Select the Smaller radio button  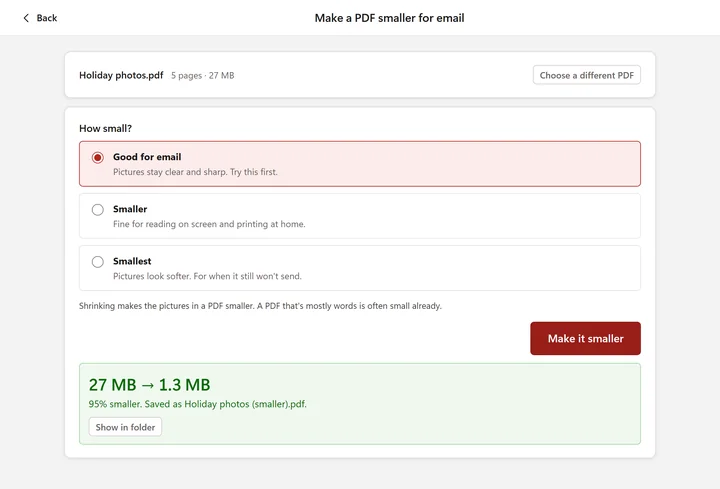pyautogui.click(x=97, y=210)
